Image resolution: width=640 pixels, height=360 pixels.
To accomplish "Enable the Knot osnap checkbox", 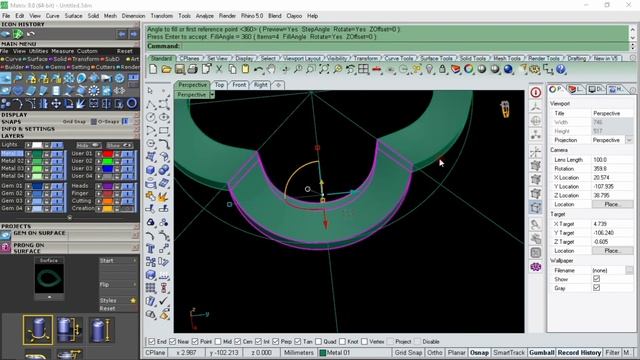I will (342, 342).
